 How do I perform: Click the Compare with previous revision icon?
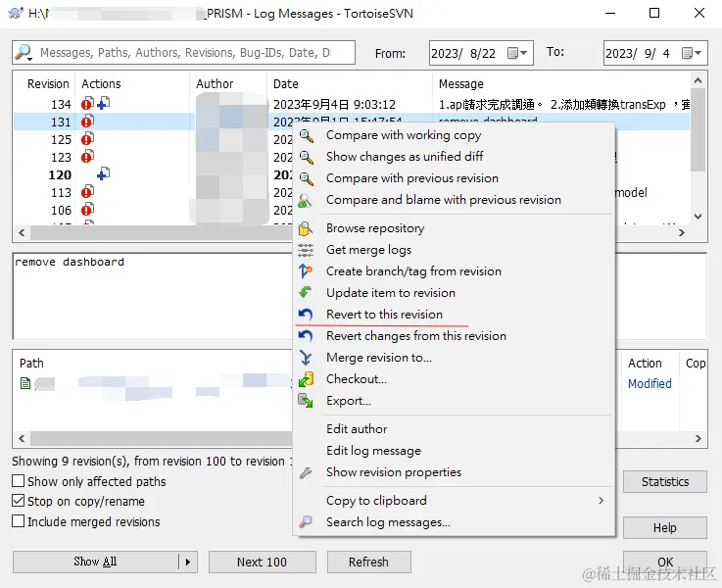[x=307, y=178]
